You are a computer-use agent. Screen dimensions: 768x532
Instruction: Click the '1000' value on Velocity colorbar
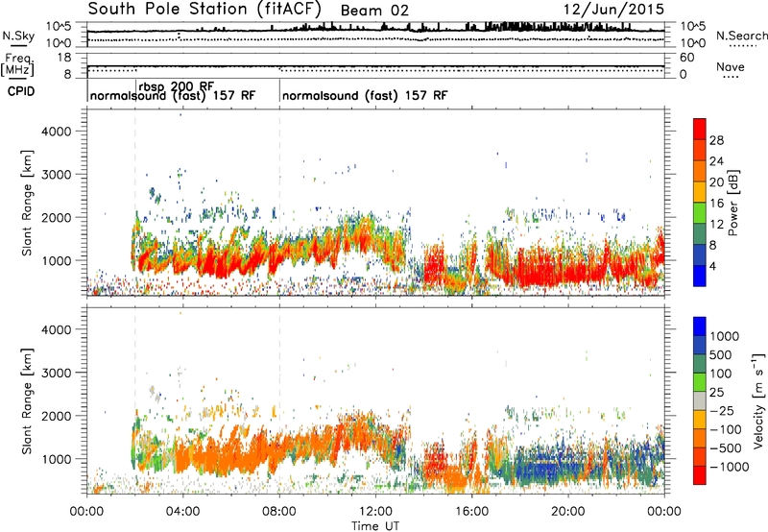point(724,336)
